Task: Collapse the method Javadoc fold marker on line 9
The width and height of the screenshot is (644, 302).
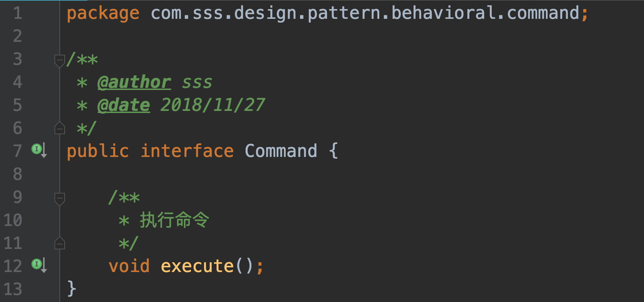Action: (x=60, y=198)
